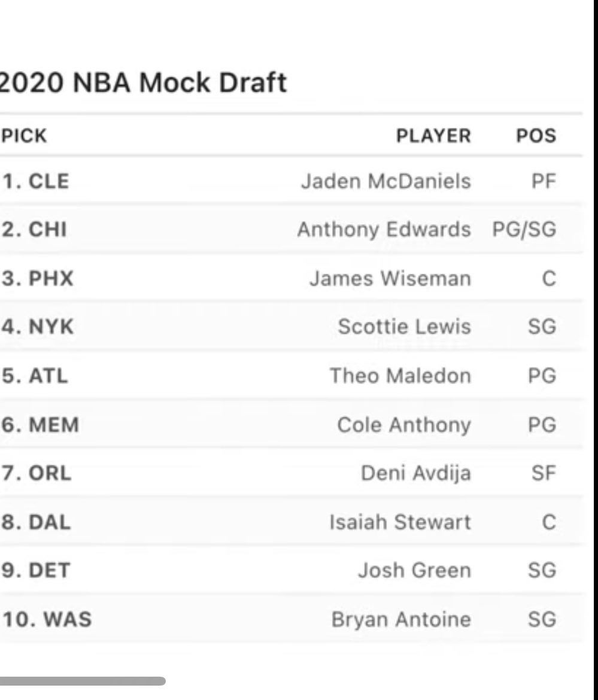Click on James Wiseman's name

click(390, 279)
